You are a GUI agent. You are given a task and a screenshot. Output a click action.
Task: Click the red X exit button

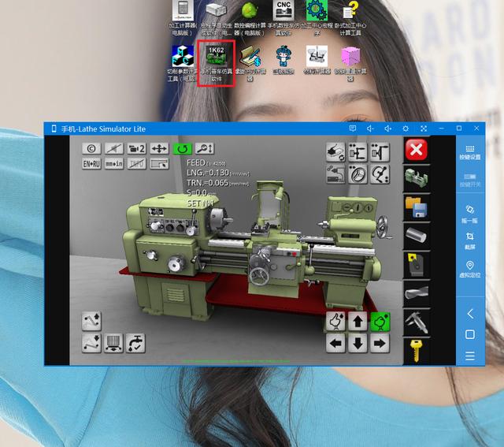(417, 149)
